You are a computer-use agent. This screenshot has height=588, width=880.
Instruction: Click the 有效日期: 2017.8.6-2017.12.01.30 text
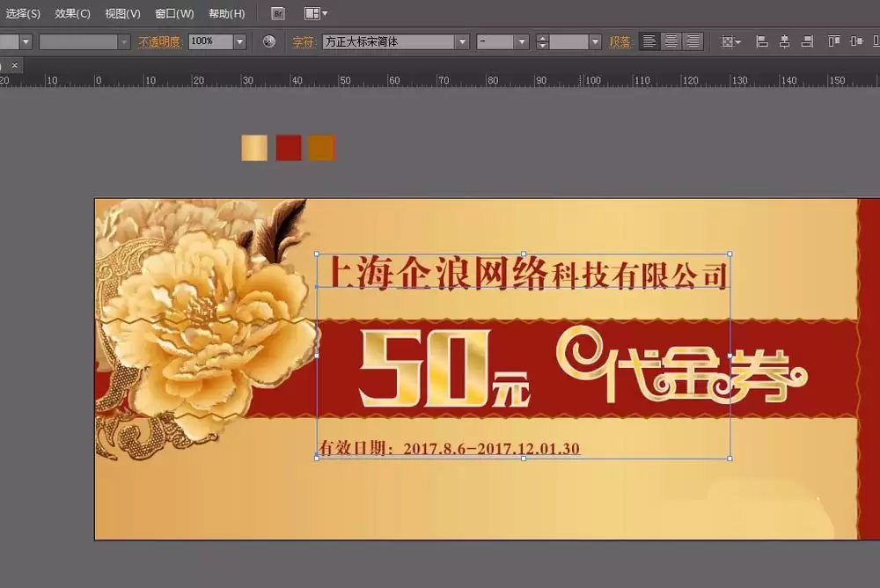coord(449,448)
